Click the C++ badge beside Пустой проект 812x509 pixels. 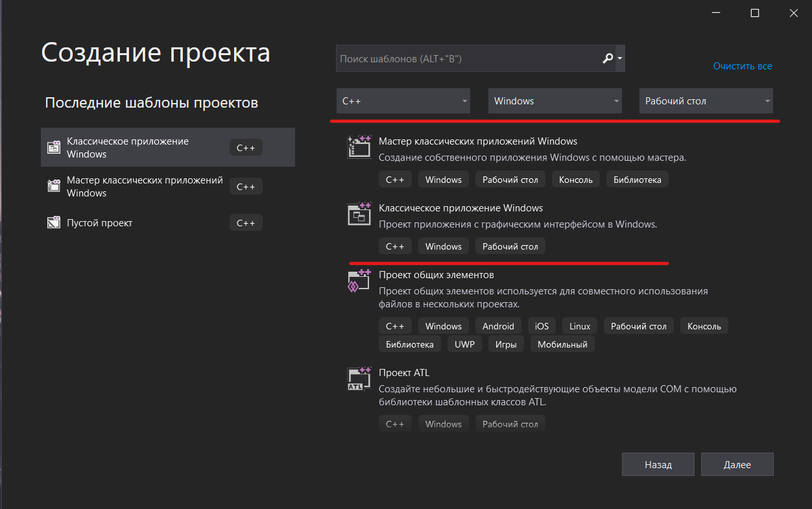246,223
